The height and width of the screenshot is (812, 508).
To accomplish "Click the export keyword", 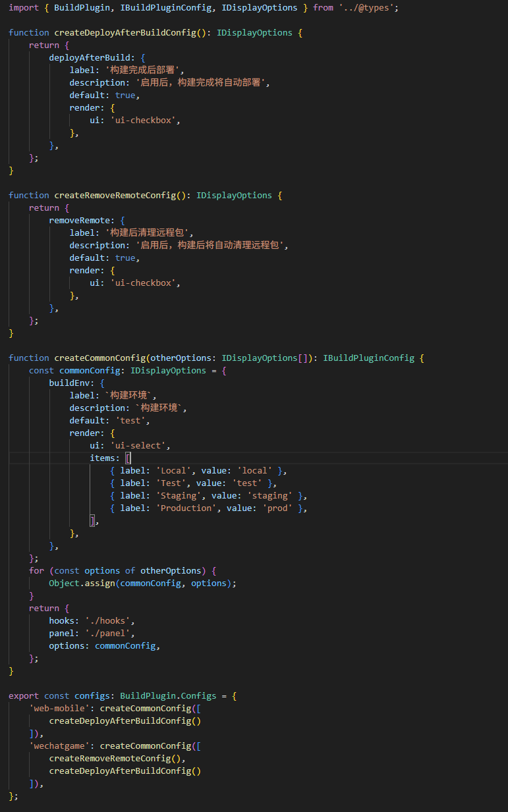I will [x=24, y=696].
